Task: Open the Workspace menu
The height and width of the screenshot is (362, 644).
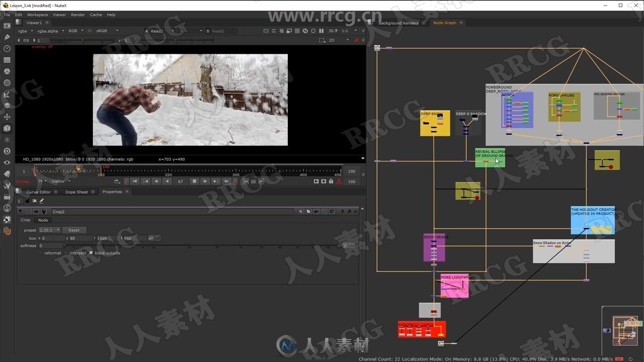Action: [38, 15]
